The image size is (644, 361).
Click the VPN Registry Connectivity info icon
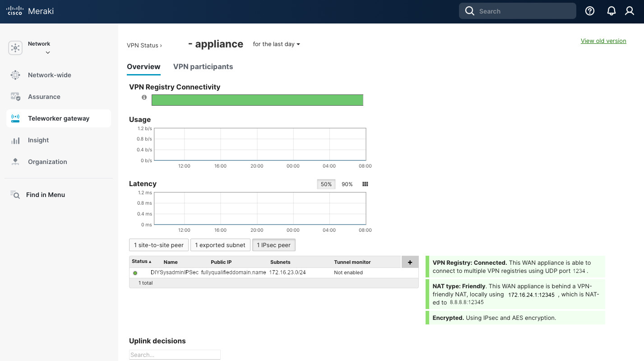click(x=144, y=97)
